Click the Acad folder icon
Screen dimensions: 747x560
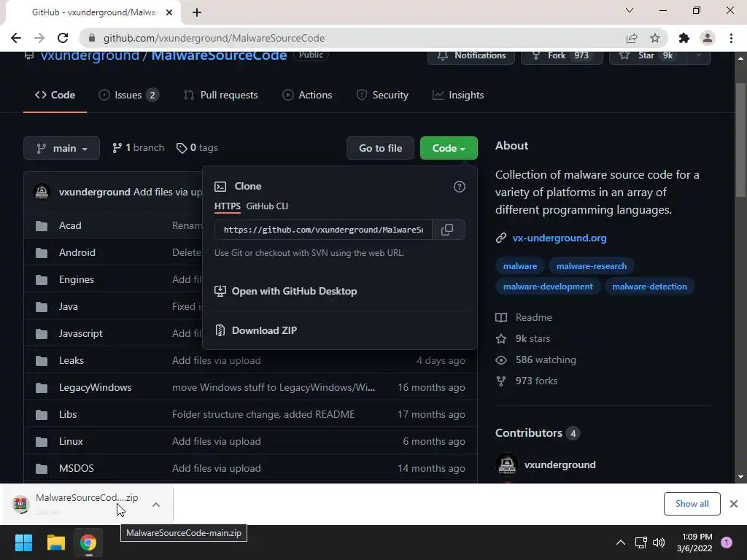(x=42, y=226)
